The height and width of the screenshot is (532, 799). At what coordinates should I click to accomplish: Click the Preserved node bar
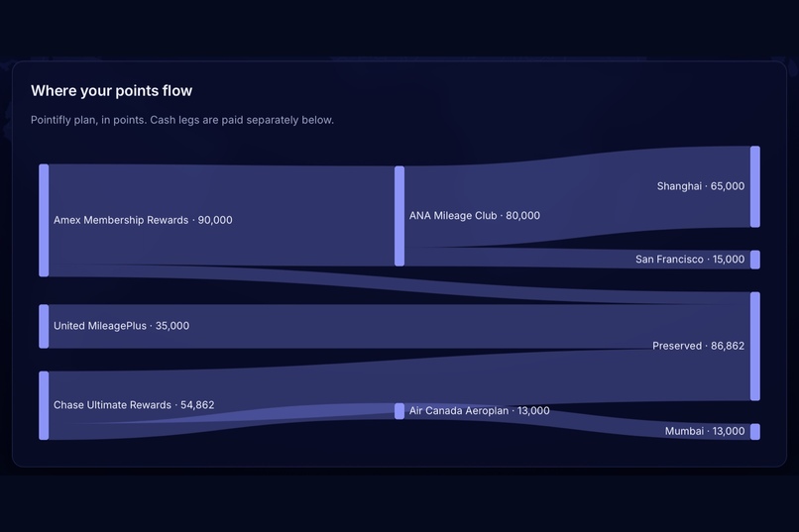[755, 346]
